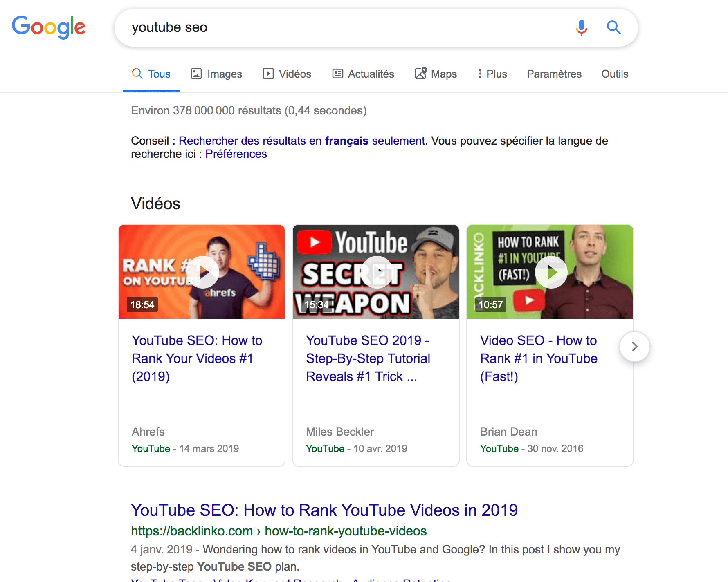Play the YouTube Secret Weapon video thumbnail
The height and width of the screenshot is (582, 728).
point(376,272)
